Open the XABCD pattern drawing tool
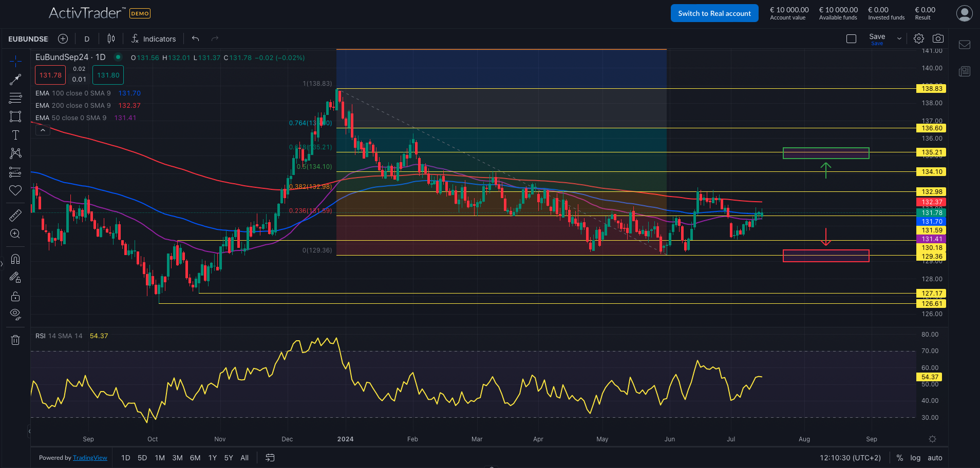 click(x=15, y=153)
